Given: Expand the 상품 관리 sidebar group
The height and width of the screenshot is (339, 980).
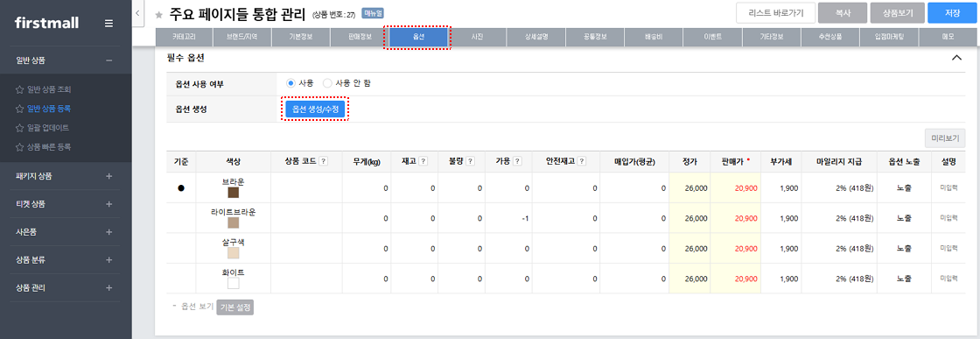Looking at the screenshot, I should coord(109,287).
